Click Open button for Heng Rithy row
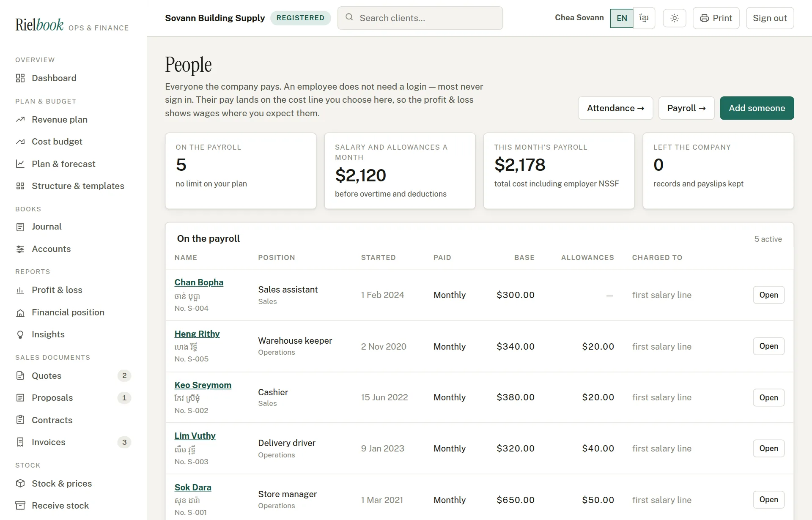The width and height of the screenshot is (812, 520). point(768,346)
